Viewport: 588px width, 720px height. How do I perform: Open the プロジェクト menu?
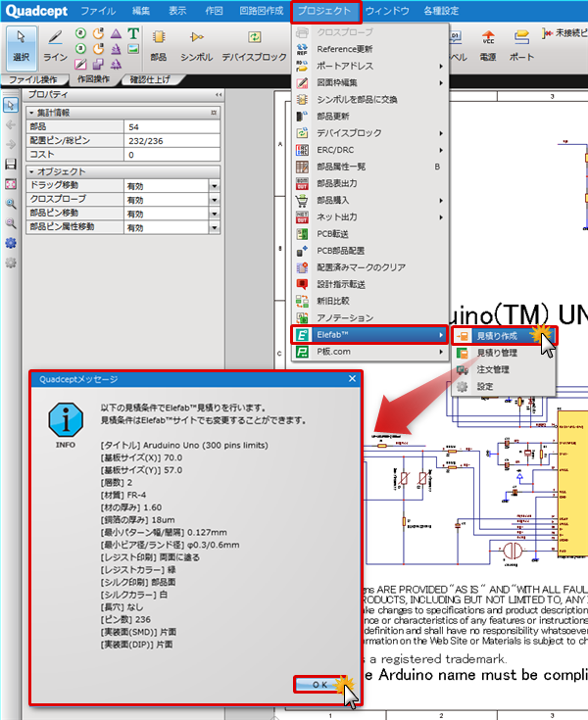(324, 11)
